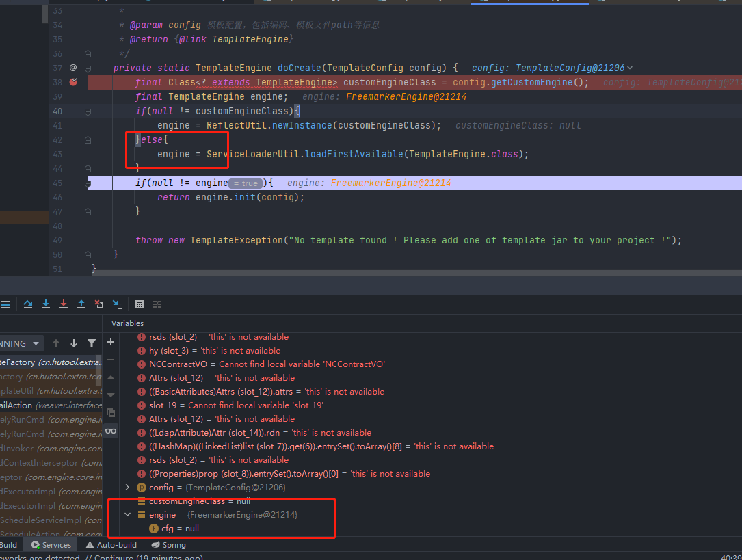Select previous frame with up arrow
742x560 pixels.
point(56,343)
